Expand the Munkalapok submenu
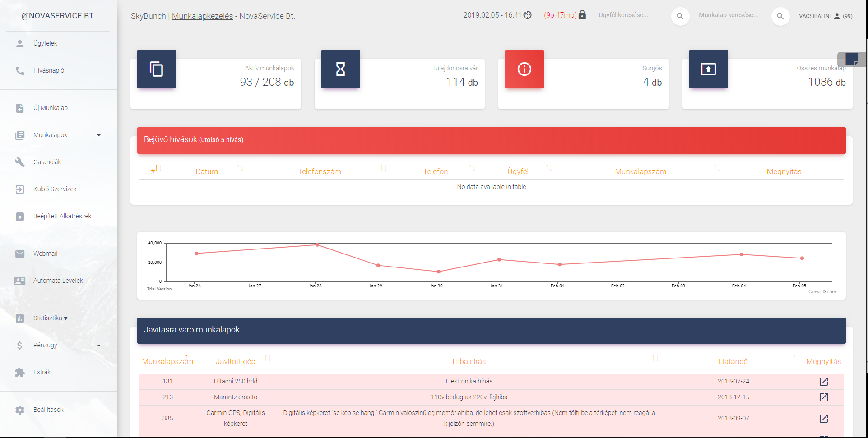The height and width of the screenshot is (438, 868). coord(99,134)
